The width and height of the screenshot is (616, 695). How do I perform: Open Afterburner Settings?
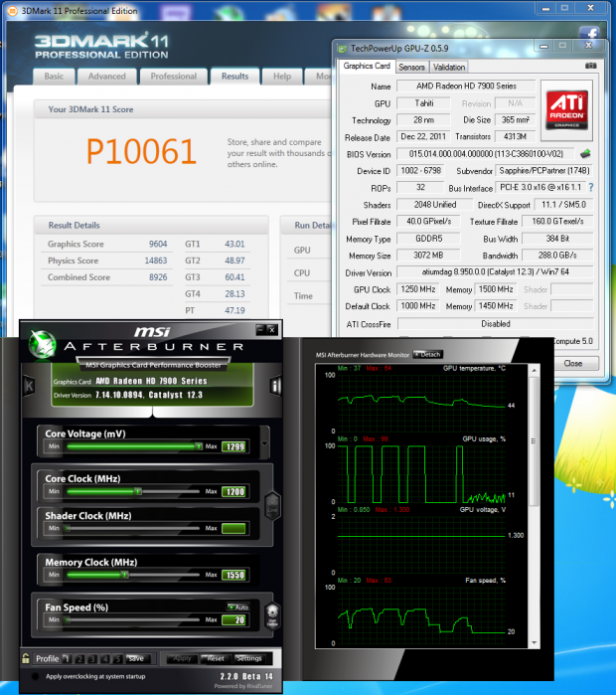(248, 658)
